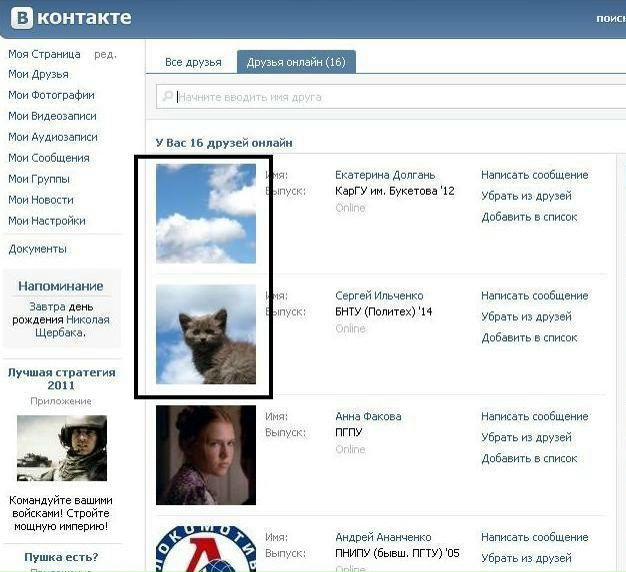Screen dimensions: 626x572
Task: Click the soldier ad image for Лучшая стратегия
Action: pos(61,448)
